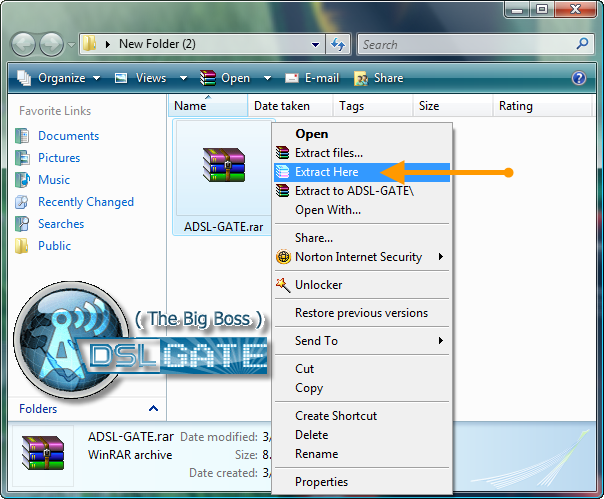Sort by the Name column header
This screenshot has height=499, width=604.
(208, 106)
